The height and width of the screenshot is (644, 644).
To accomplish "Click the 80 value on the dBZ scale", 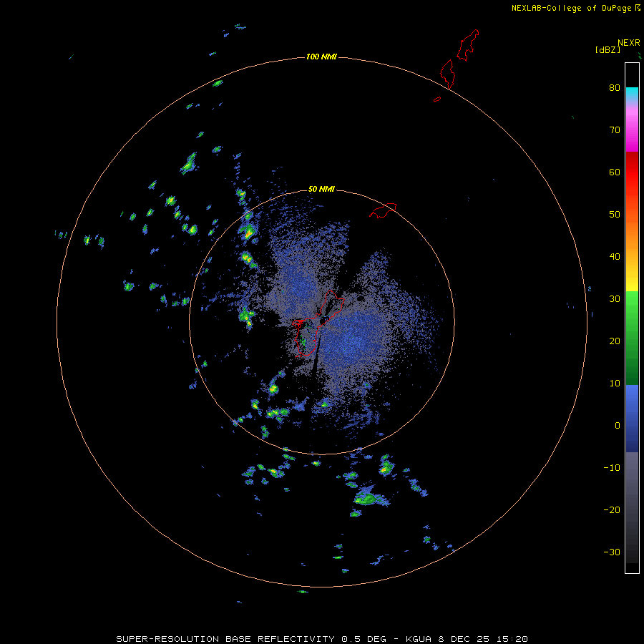I will pos(615,87).
